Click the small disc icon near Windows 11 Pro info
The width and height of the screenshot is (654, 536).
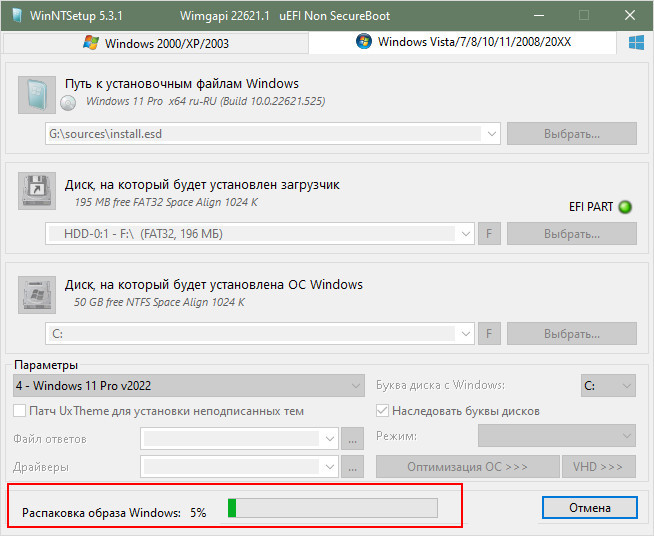pyautogui.click(x=68, y=103)
